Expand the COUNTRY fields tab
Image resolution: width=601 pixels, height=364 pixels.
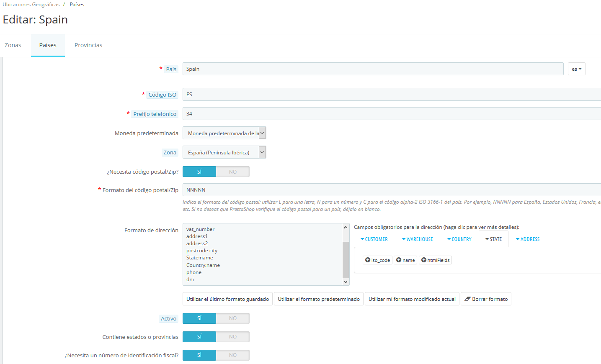click(x=459, y=239)
